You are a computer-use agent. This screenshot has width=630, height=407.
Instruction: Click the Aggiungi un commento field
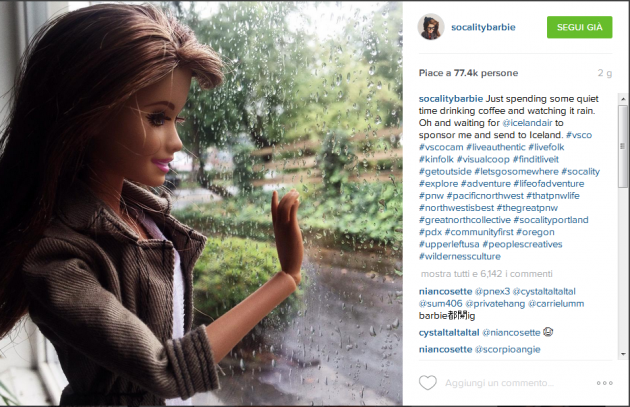(499, 383)
